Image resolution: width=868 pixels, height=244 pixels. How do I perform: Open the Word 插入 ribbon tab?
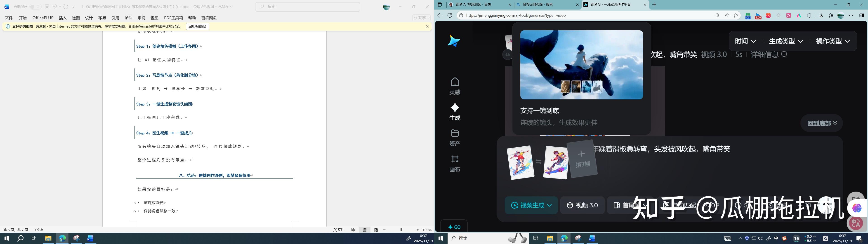point(63,18)
